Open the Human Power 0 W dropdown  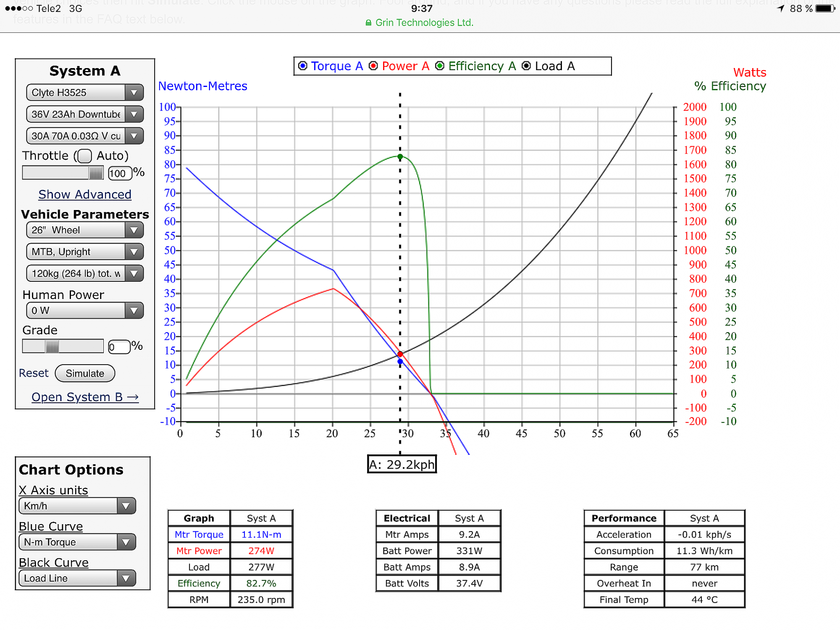tap(84, 311)
